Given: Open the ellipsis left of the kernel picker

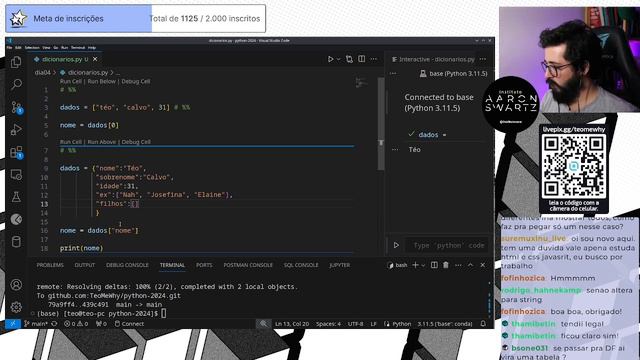Looking at the screenshot, I should (393, 73).
